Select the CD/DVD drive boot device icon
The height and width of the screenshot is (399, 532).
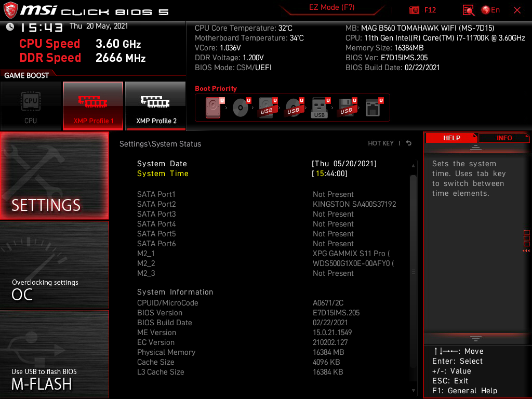pyautogui.click(x=242, y=108)
